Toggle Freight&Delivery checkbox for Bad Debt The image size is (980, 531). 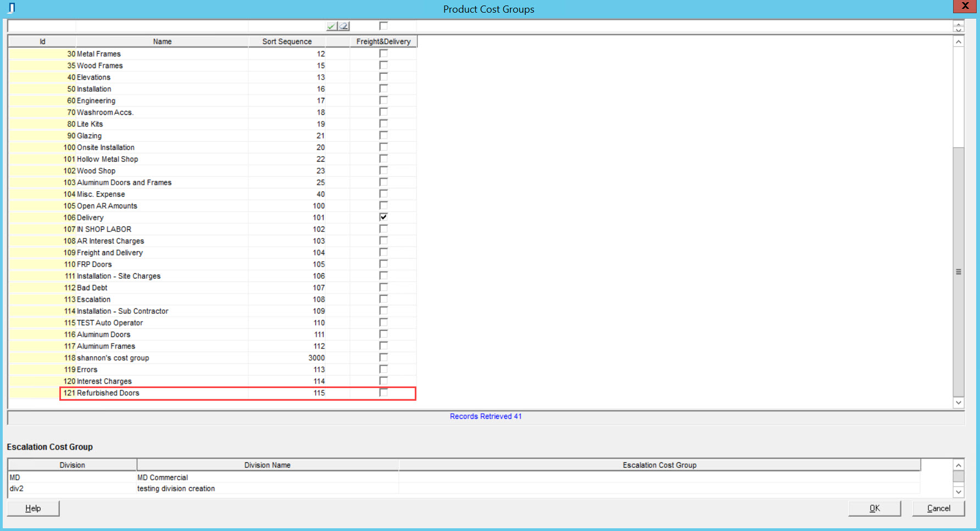(383, 287)
